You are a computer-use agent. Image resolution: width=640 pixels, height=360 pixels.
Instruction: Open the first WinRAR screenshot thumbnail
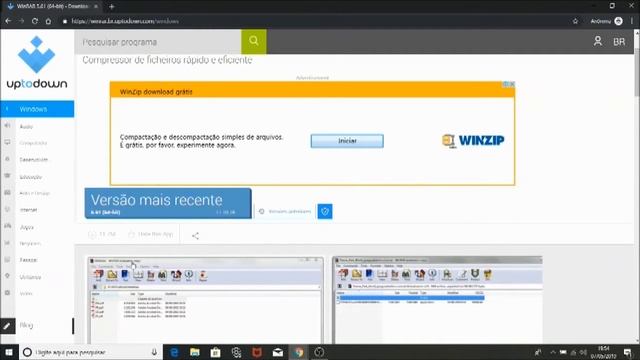click(205, 300)
